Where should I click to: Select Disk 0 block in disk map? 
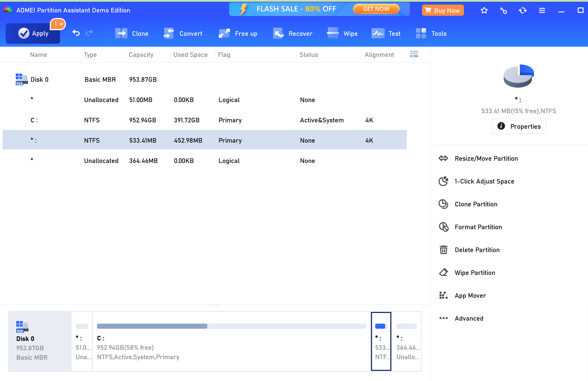(40, 341)
